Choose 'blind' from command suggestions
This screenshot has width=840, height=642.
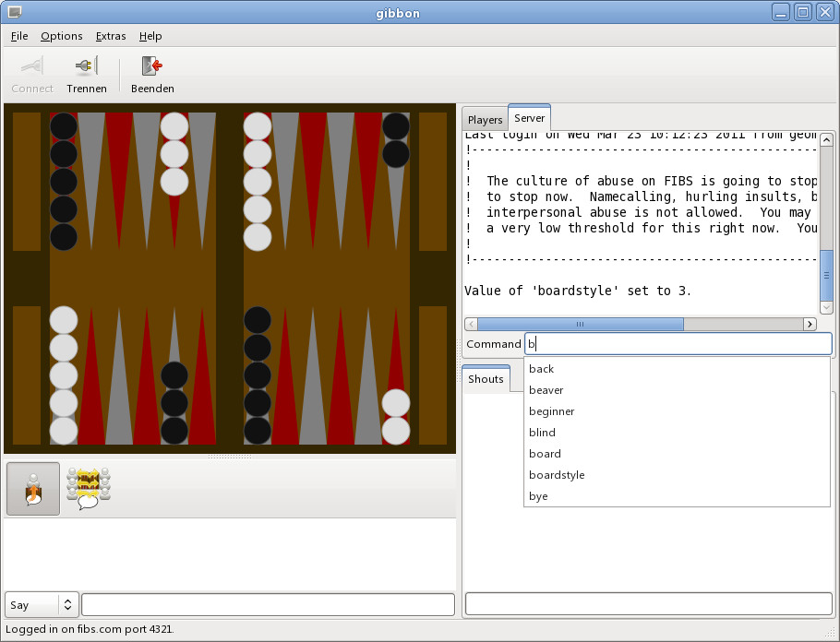coord(677,433)
